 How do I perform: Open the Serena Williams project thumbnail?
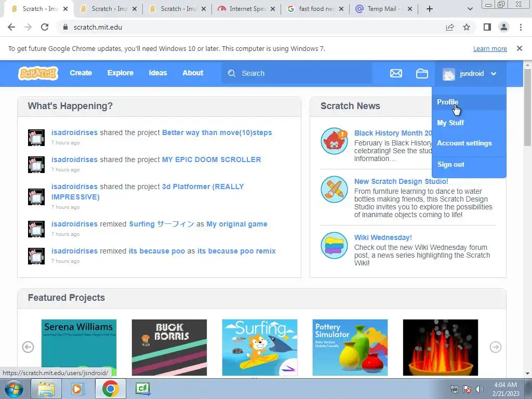click(x=79, y=348)
